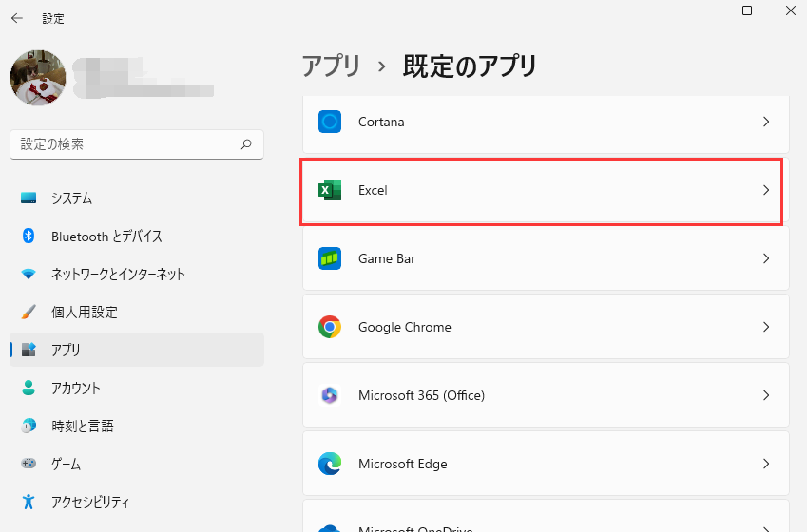Viewport: 807px width, 532px height.
Task: Open Bluetooth とデバイス settings
Action: [106, 237]
